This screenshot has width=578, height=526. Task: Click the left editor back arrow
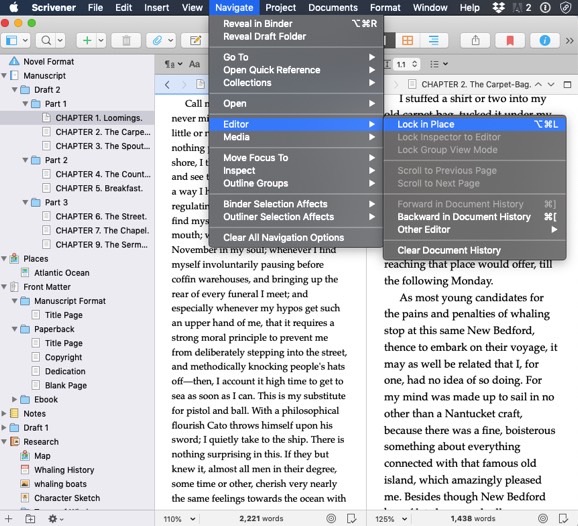167,85
